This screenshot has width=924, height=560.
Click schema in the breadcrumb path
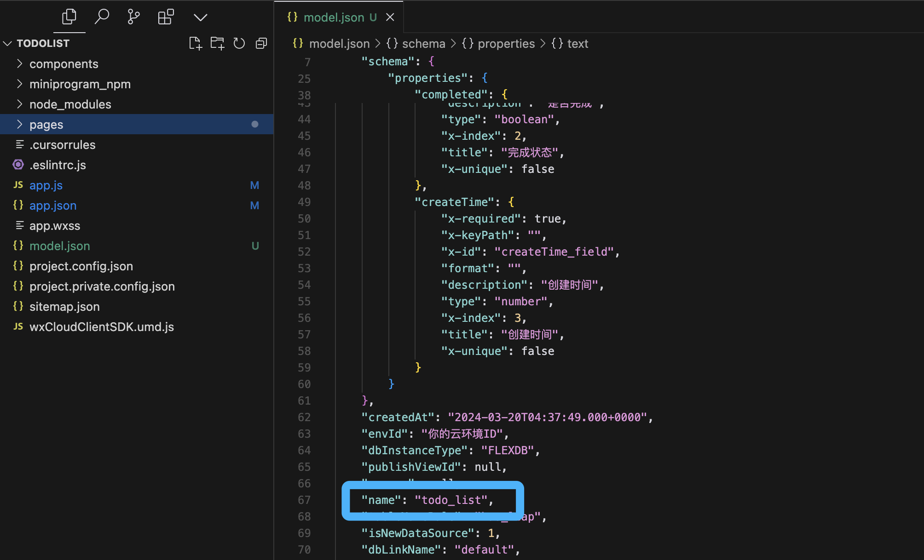(x=423, y=44)
